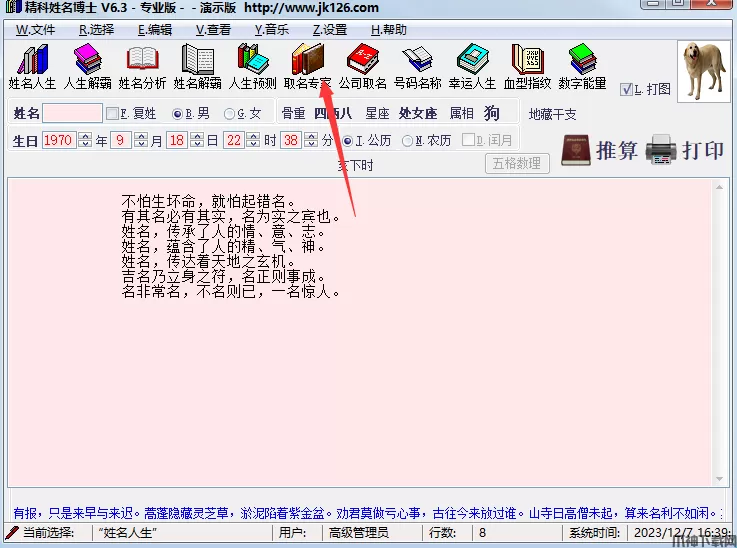Click the text line 吉名乃立身之符，名正则事成。
Viewport: 737px width, 548px height.
point(224,276)
